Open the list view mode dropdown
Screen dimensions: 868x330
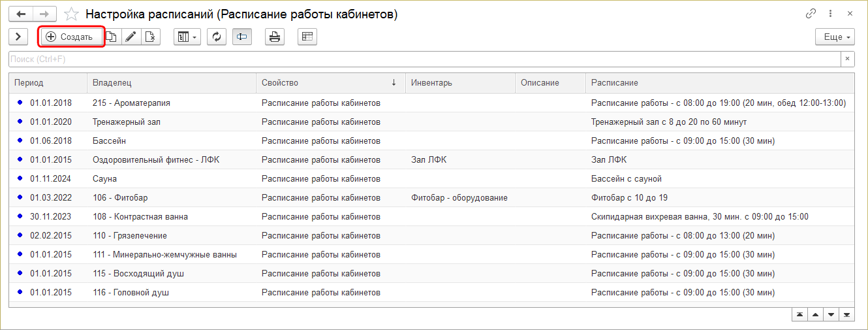[x=187, y=37]
